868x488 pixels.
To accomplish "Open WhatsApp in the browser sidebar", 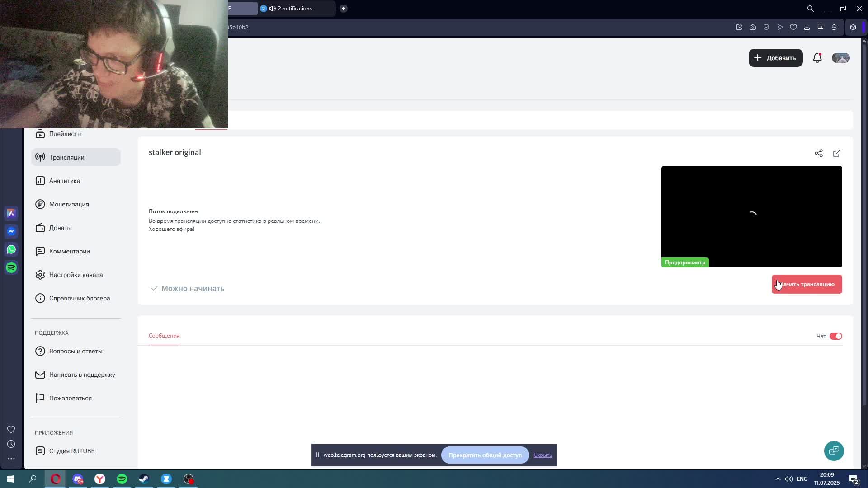I will coord(11,249).
